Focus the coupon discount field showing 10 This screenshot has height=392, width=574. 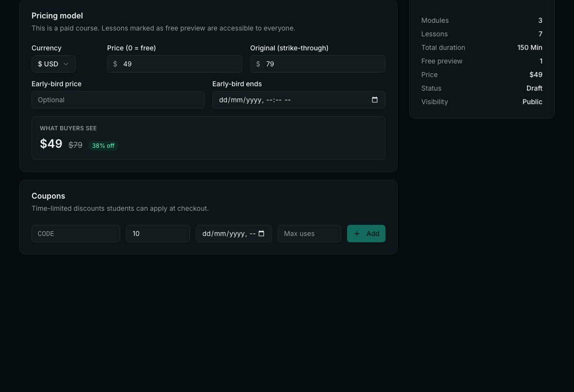[x=158, y=234]
